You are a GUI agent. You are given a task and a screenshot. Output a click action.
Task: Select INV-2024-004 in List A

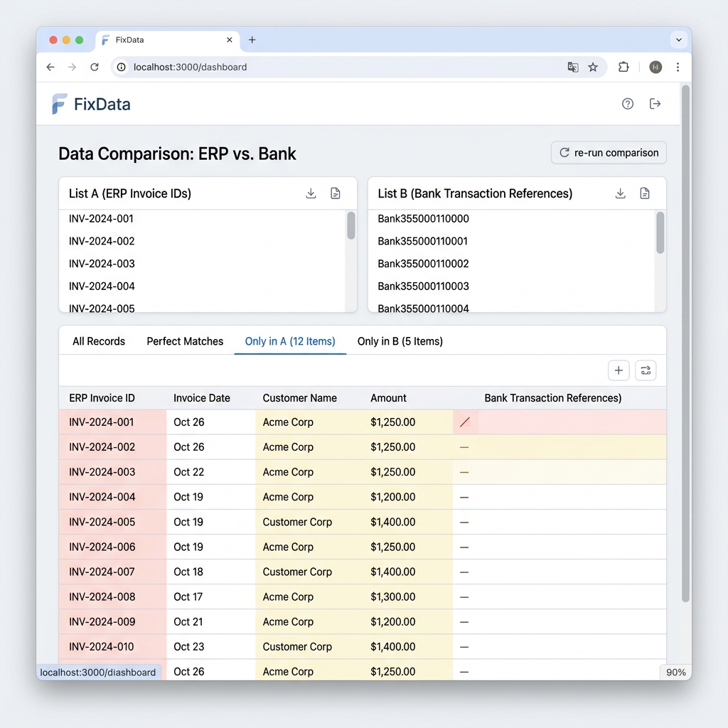pyautogui.click(x=102, y=286)
